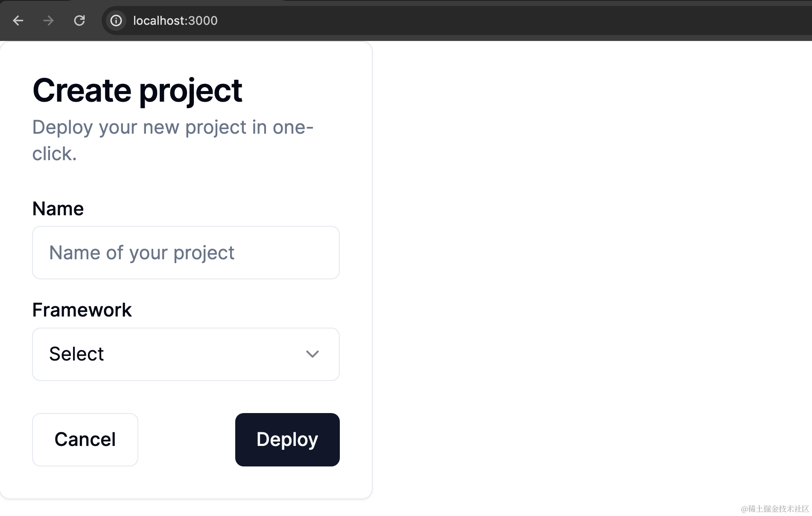Screen dimensions: 812x516
Task: Click the Framework field label
Action: [x=82, y=310]
